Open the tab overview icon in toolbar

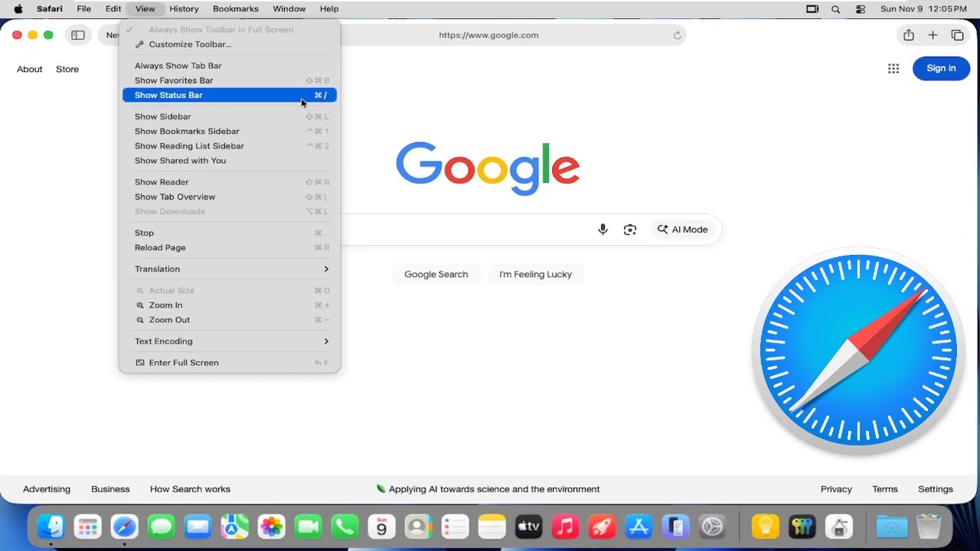pos(957,35)
